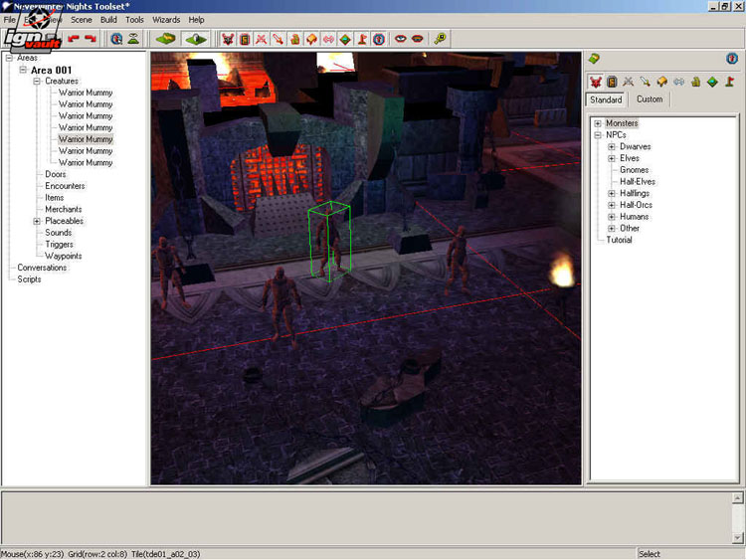Expand the Halflings subcategory

[612, 194]
